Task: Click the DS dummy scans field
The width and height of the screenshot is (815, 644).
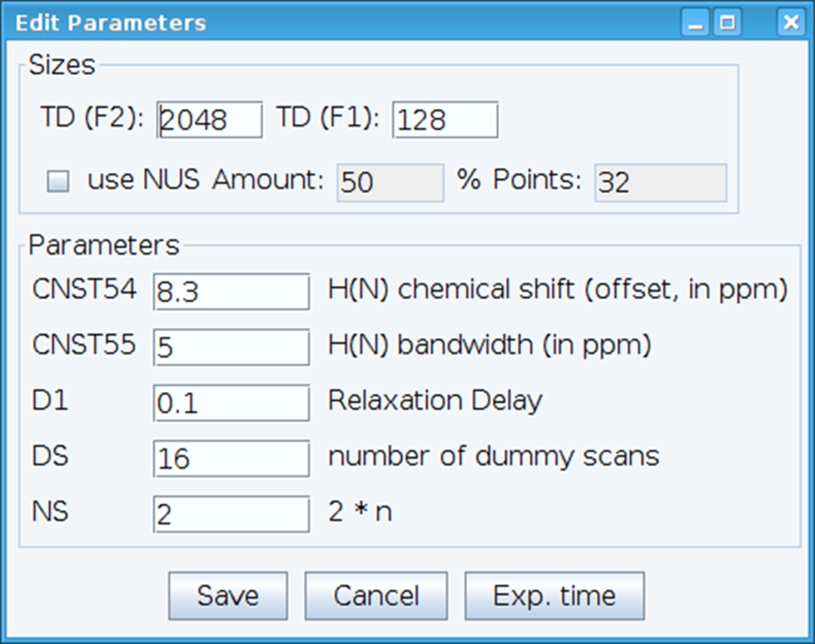Action: [x=231, y=458]
